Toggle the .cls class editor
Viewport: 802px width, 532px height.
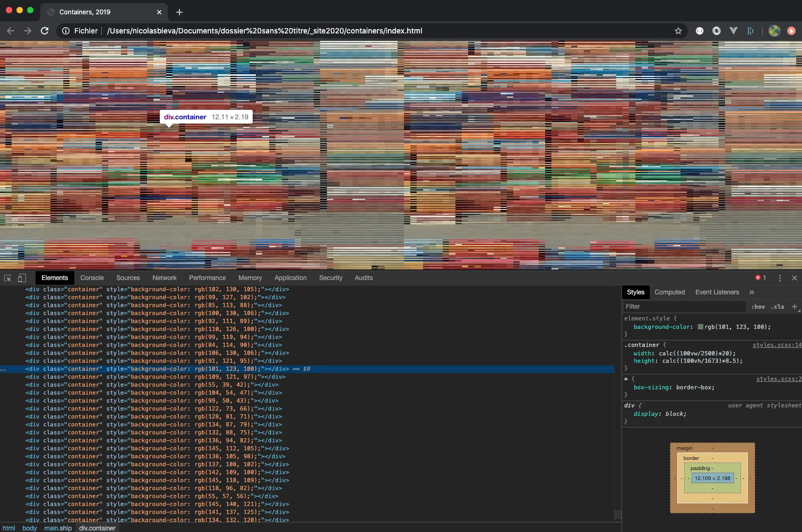[778, 307]
